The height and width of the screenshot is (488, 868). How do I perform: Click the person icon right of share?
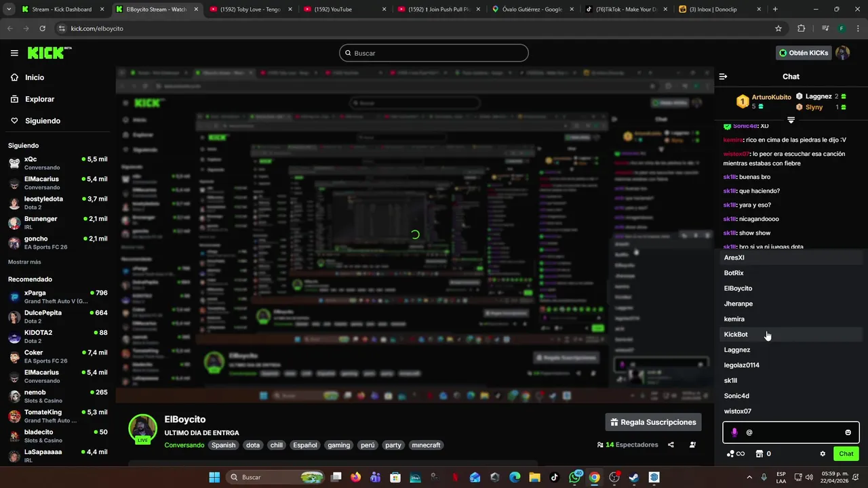click(x=692, y=445)
